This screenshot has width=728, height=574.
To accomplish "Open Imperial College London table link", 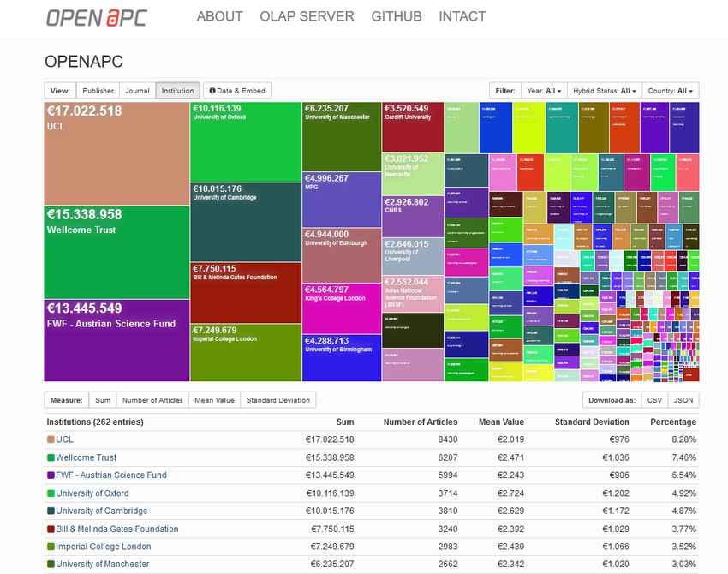I will [x=103, y=547].
